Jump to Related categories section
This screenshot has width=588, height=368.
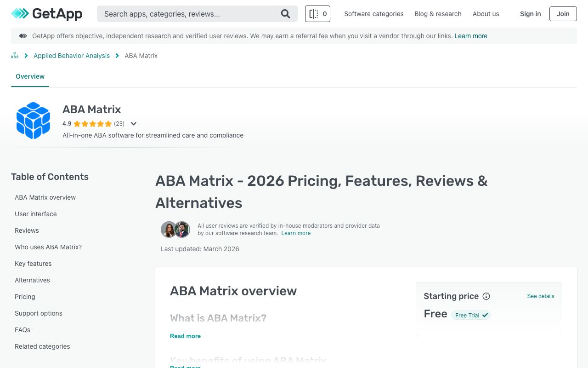pyautogui.click(x=42, y=346)
